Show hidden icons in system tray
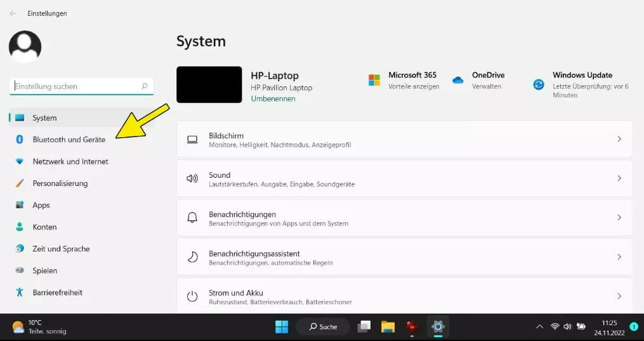 coord(540,327)
